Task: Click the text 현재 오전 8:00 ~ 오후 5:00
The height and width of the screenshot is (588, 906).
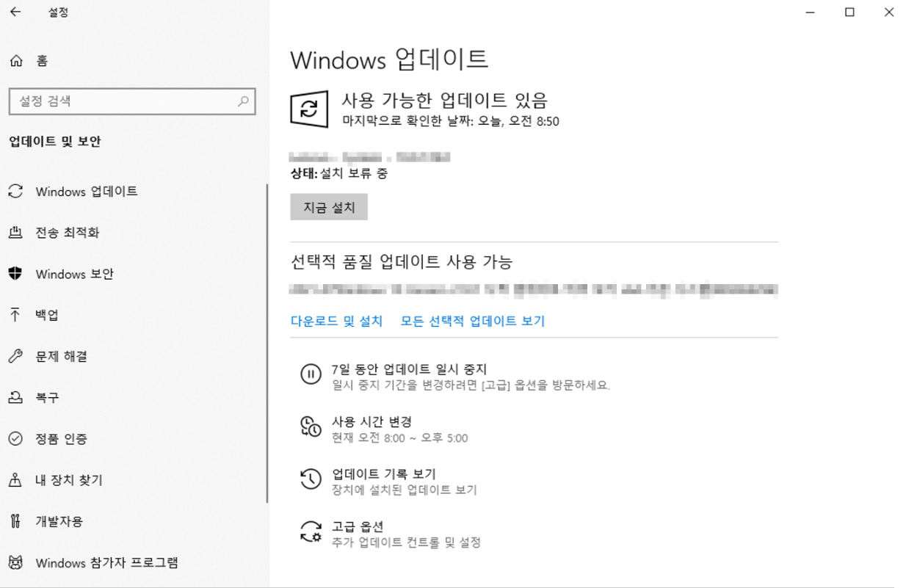Action: 400,438
